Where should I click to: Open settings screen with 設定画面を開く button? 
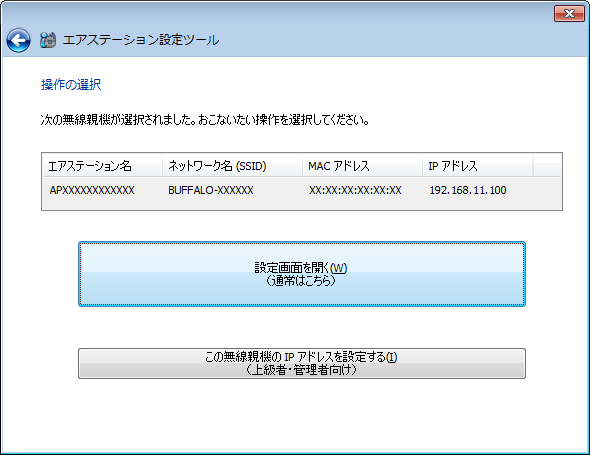point(302,274)
